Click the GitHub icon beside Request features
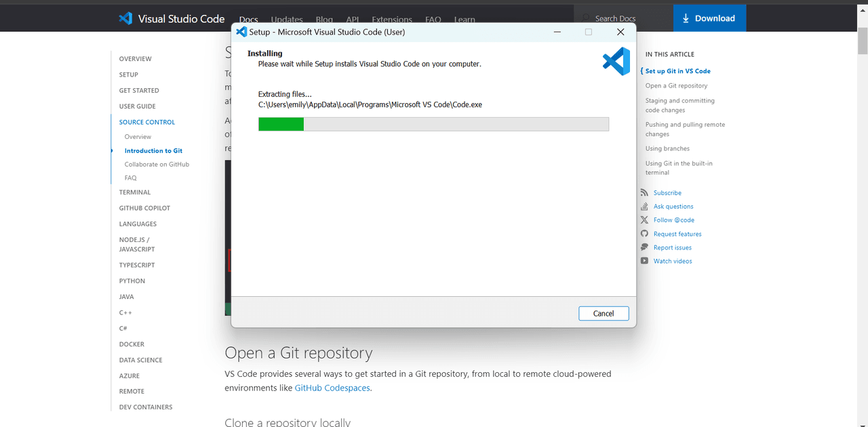The image size is (868, 427). [644, 234]
